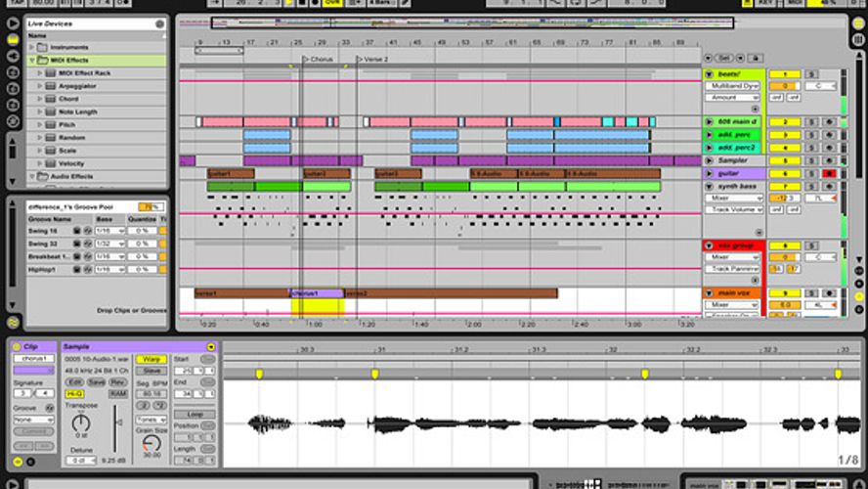This screenshot has width=868, height=489.
Task: Toggle the RAM mode switch
Action: pos(118,394)
